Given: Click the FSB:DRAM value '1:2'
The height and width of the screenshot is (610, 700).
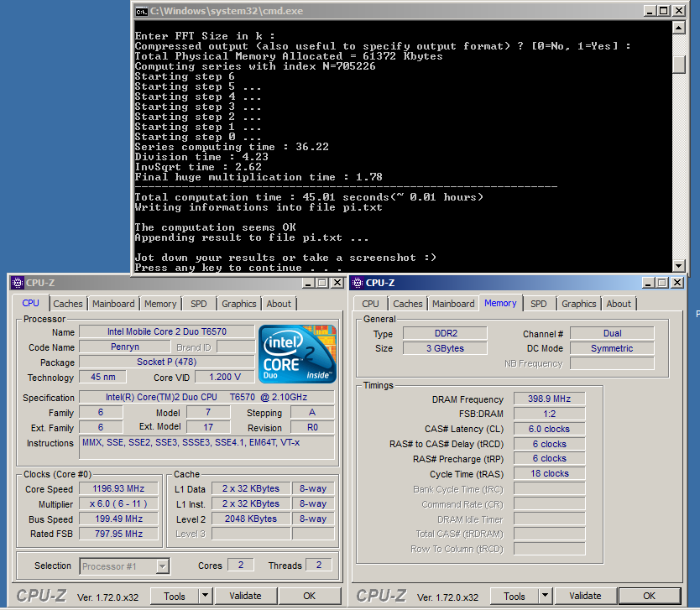Looking at the screenshot, I should pos(550,414).
